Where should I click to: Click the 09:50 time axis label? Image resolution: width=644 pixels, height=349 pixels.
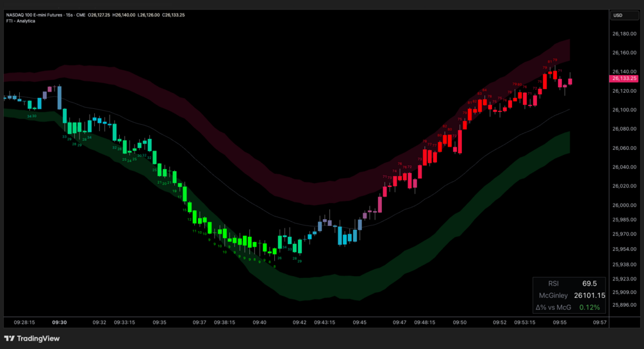tap(459, 322)
